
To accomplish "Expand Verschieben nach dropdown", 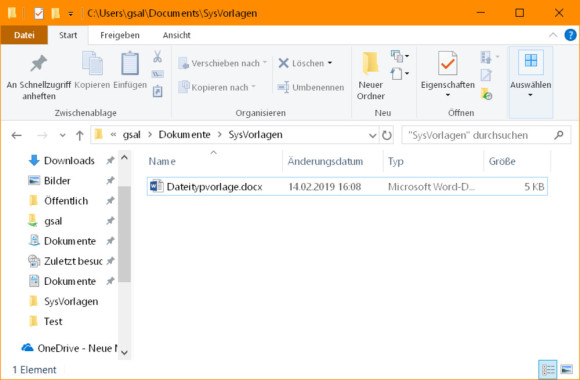I will point(265,63).
